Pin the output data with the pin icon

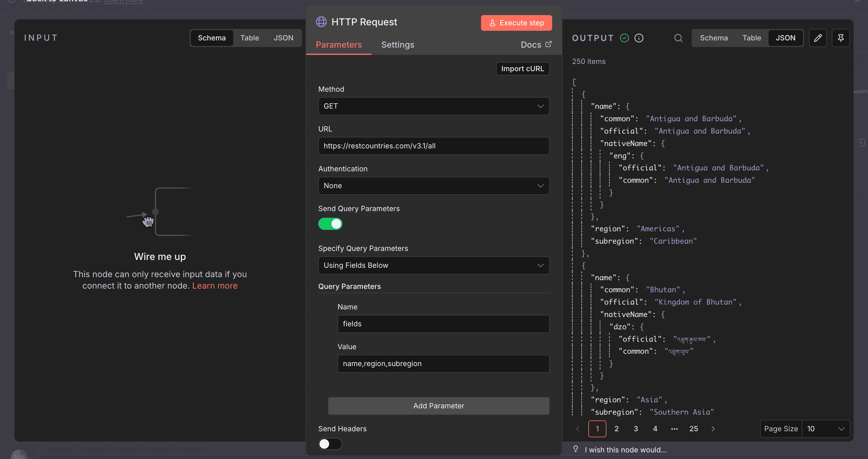[840, 38]
